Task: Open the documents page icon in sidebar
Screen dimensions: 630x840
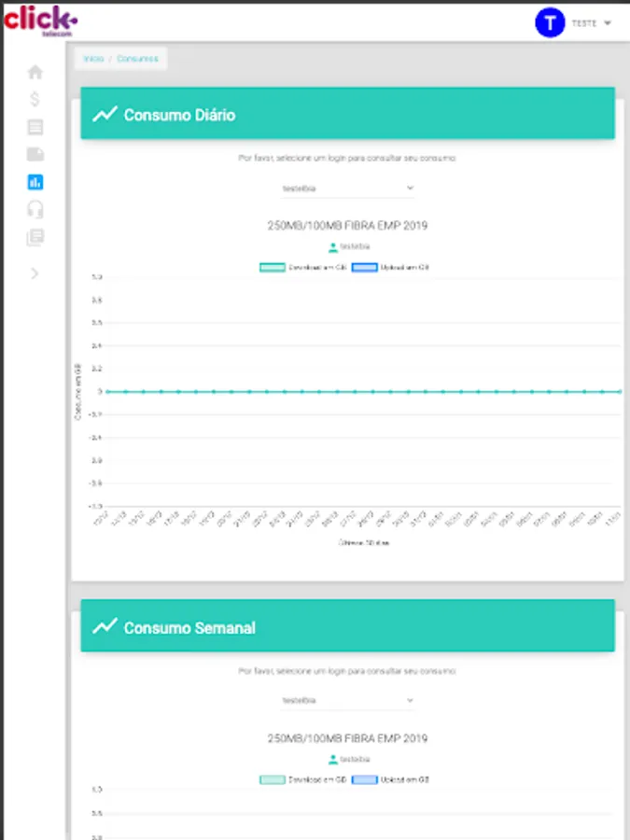Action: coord(35,154)
